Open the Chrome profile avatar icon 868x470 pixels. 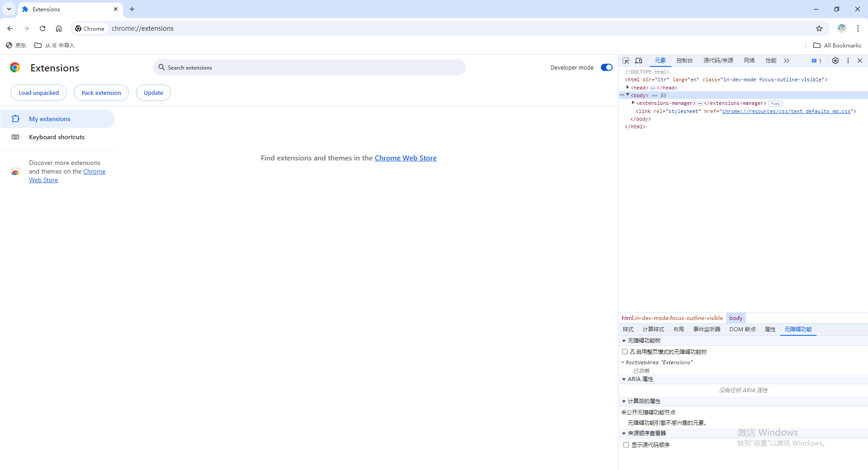click(x=842, y=28)
